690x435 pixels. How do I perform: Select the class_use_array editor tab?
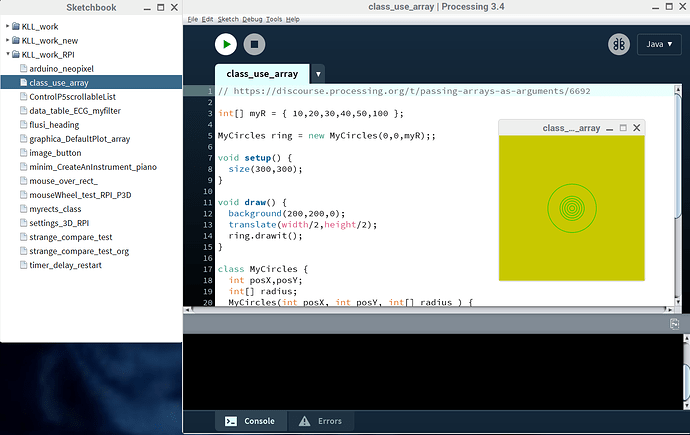tap(262, 74)
